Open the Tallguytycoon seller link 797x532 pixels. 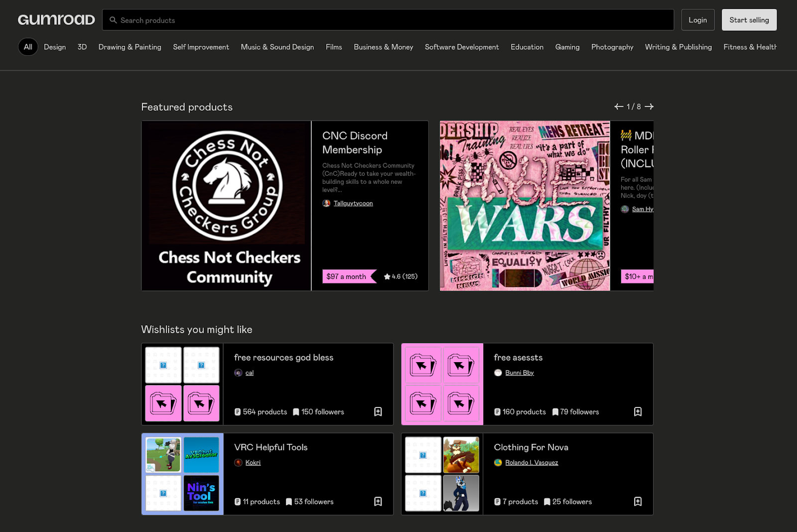click(x=353, y=203)
